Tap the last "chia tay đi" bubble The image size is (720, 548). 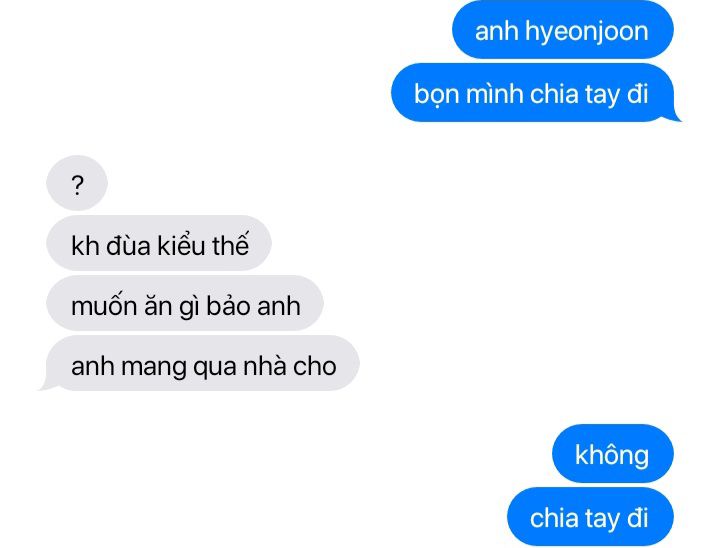click(590, 517)
